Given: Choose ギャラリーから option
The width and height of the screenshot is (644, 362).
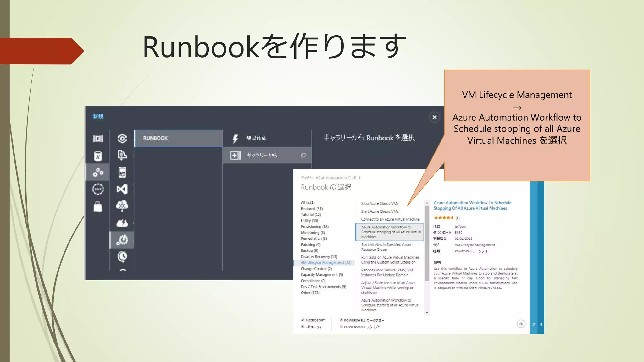Looking at the screenshot, I should coord(267,155).
